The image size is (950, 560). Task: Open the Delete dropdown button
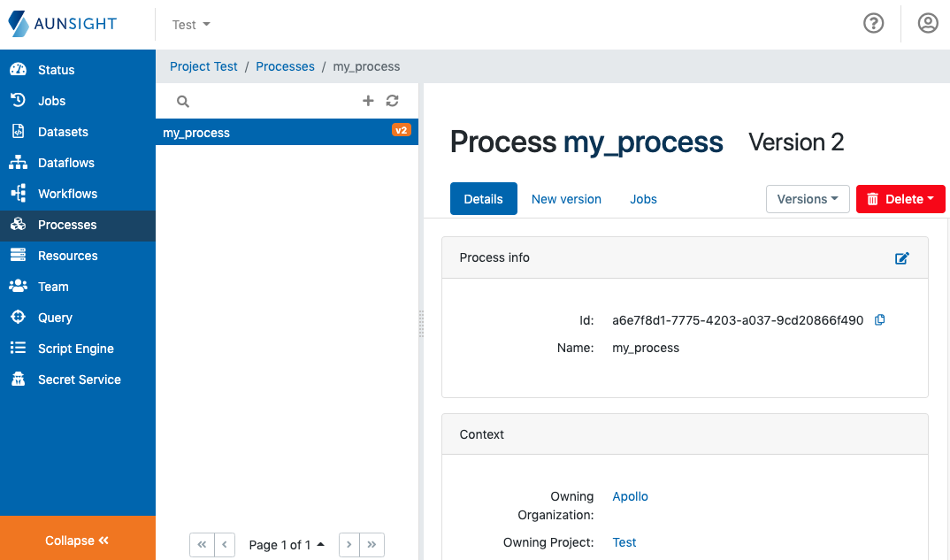click(x=900, y=198)
